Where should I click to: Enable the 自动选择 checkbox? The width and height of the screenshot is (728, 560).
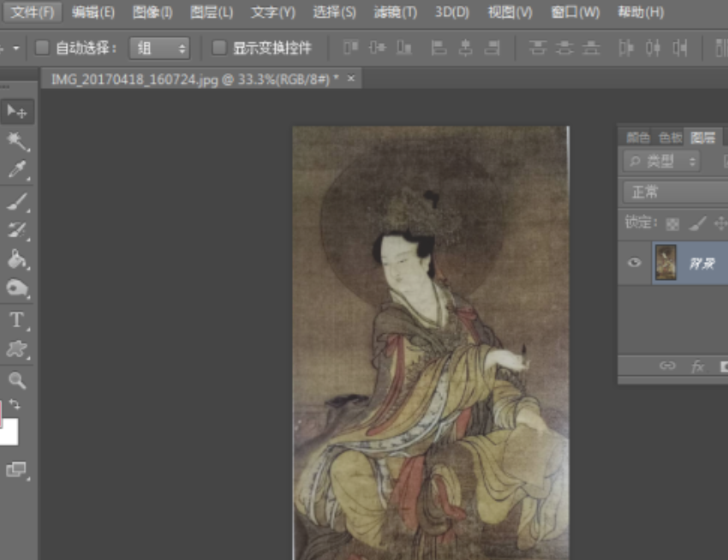click(42, 47)
